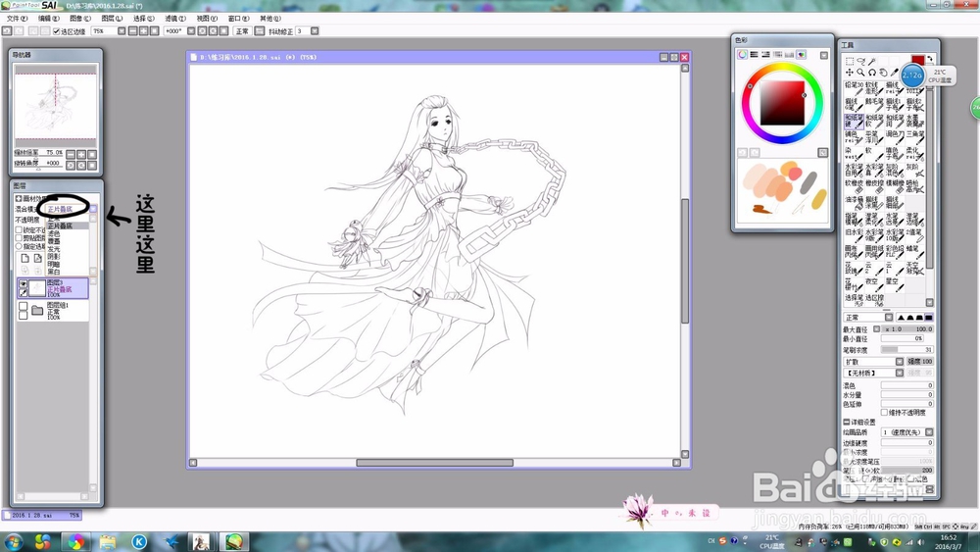980x552 pixels.
Task: Choose the 调色刀 palette knife brush
Action: (x=895, y=137)
